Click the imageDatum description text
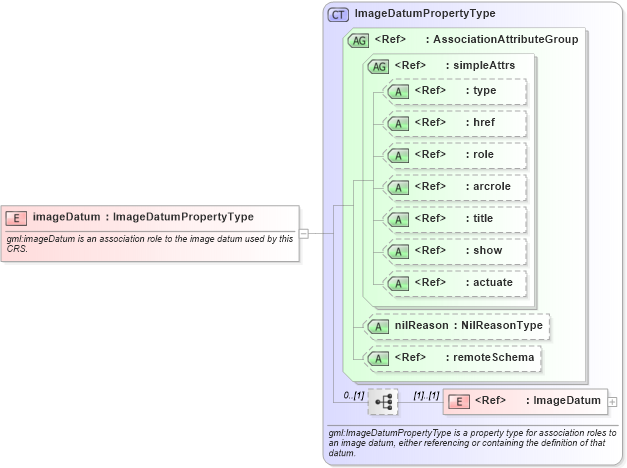Image resolution: width=627 pixels, height=468 pixels. click(150, 244)
